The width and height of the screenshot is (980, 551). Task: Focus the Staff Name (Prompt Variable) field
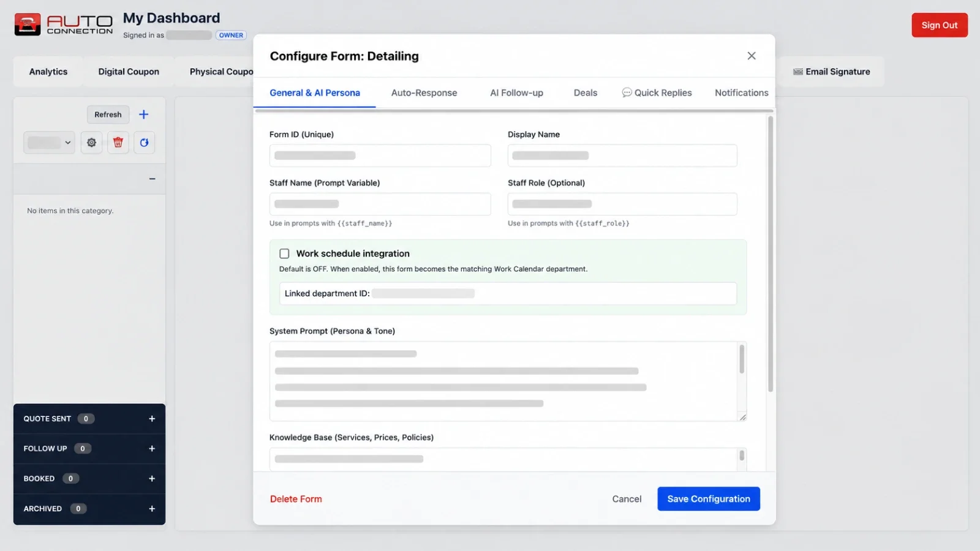coord(380,204)
